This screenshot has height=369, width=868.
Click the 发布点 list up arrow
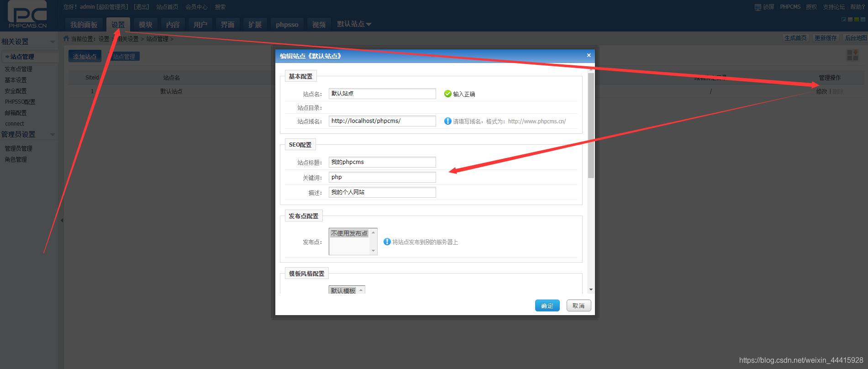pyautogui.click(x=373, y=232)
